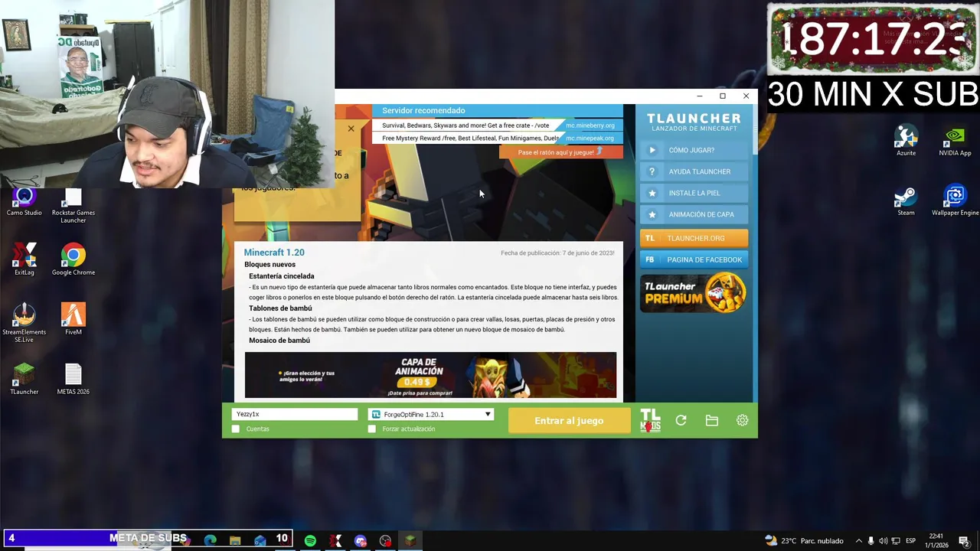
Task: Open METAS 2026 text file
Action: [73, 379]
